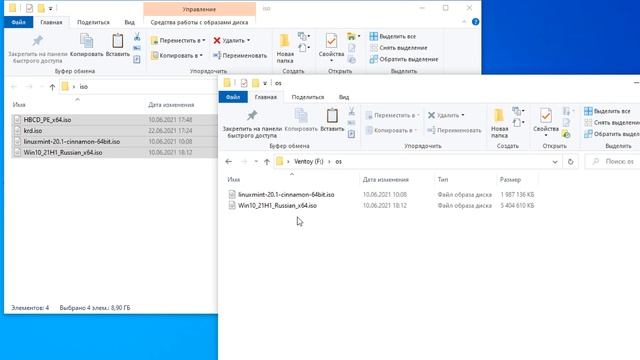Image resolution: width=640 pixels, height=360 pixels.
Task: Select linuxmint-20.1-cinnamon-64bit.iso in os folder
Action: click(286, 195)
